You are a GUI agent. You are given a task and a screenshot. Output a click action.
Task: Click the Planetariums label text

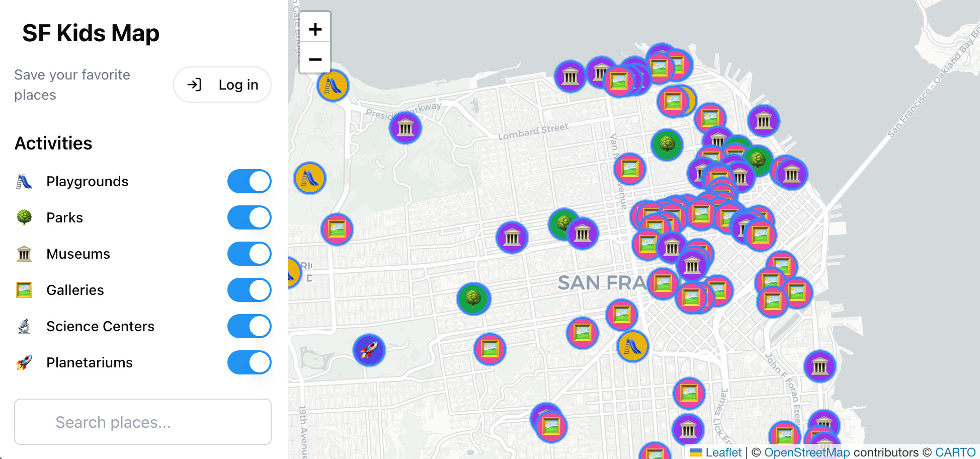point(90,362)
